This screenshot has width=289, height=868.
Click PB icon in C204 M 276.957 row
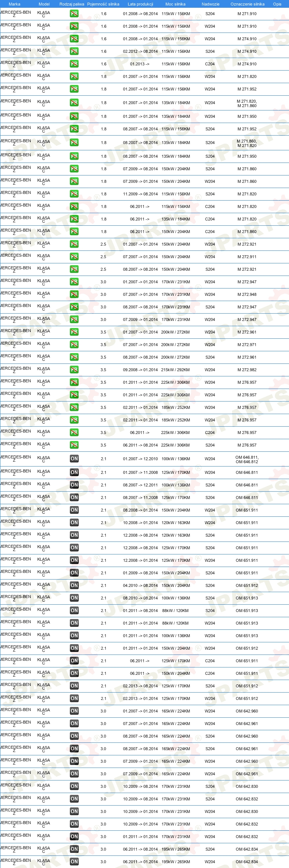[74, 433]
